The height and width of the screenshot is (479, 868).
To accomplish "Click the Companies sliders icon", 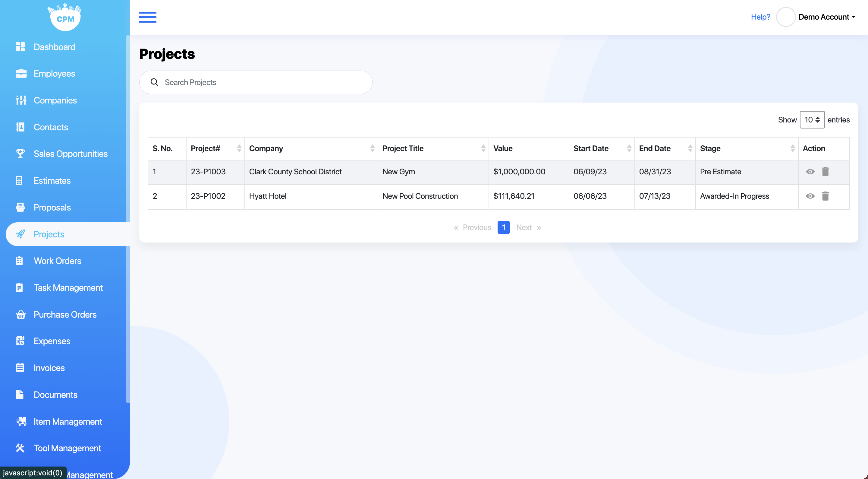I will pos(21,100).
